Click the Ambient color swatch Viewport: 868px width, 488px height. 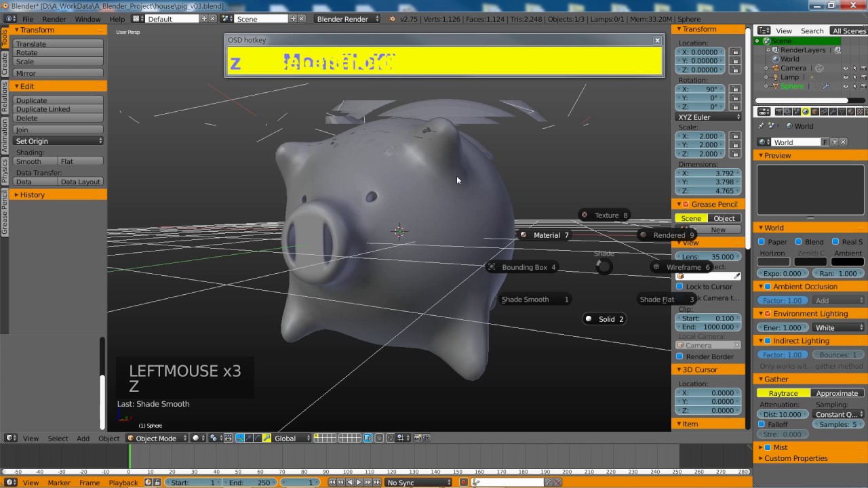(x=848, y=262)
